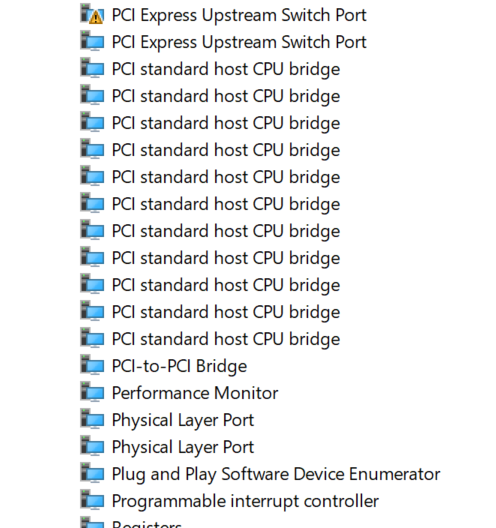Select the last PCI standard host CPU bridge
The width and height of the screenshot is (496, 528).
[226, 339]
